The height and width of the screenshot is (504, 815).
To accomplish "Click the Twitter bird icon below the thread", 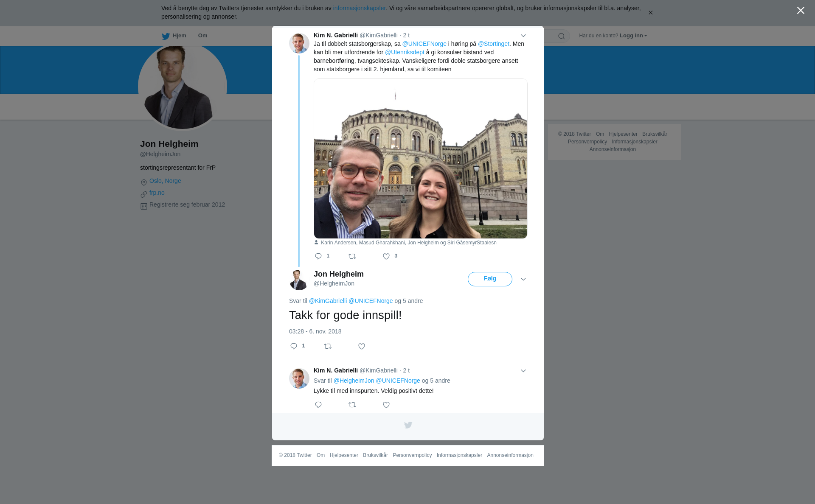I will pyautogui.click(x=408, y=425).
